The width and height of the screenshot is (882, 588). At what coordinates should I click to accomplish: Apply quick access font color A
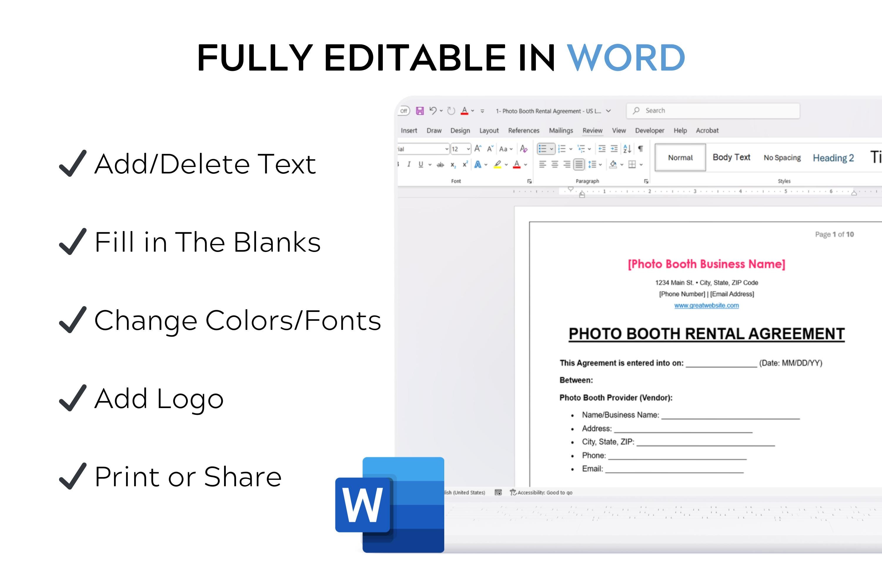pos(465,111)
